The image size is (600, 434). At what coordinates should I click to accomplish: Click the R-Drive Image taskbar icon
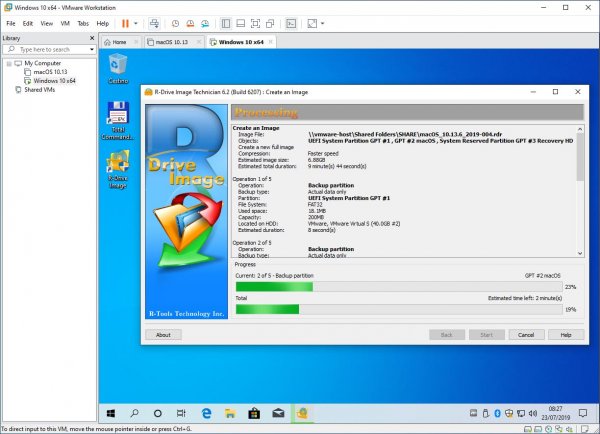(x=302, y=413)
